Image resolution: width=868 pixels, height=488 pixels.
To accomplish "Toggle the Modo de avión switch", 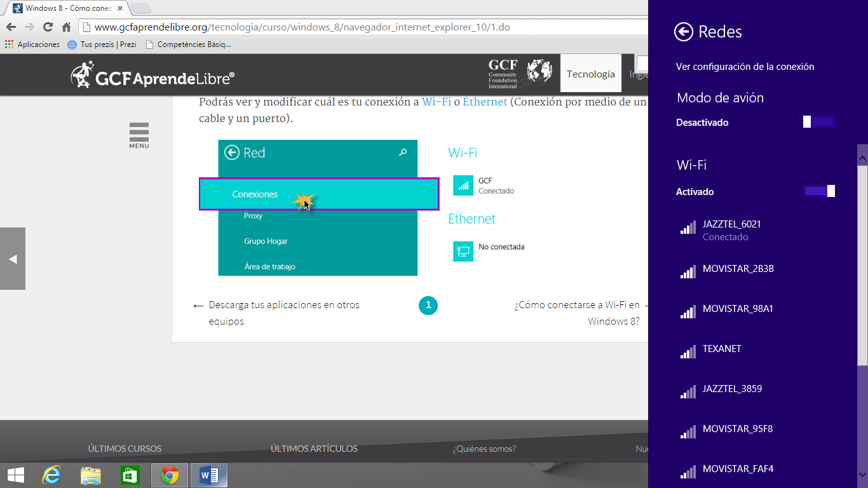I will [819, 122].
